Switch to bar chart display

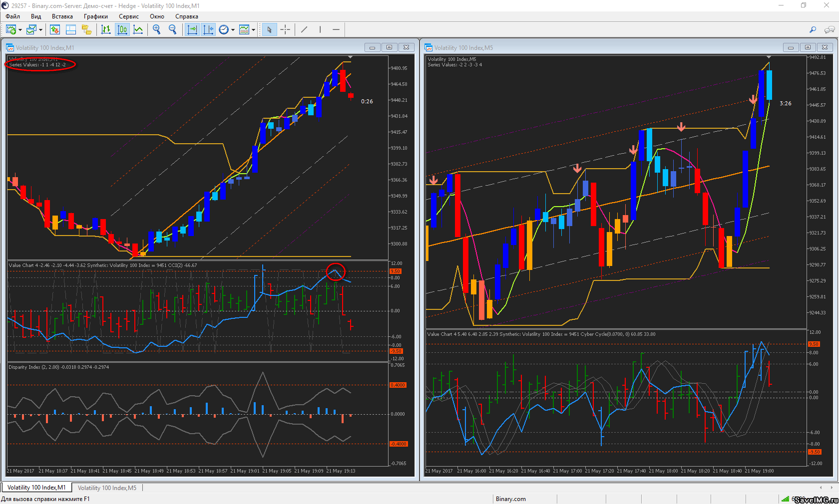(x=106, y=30)
